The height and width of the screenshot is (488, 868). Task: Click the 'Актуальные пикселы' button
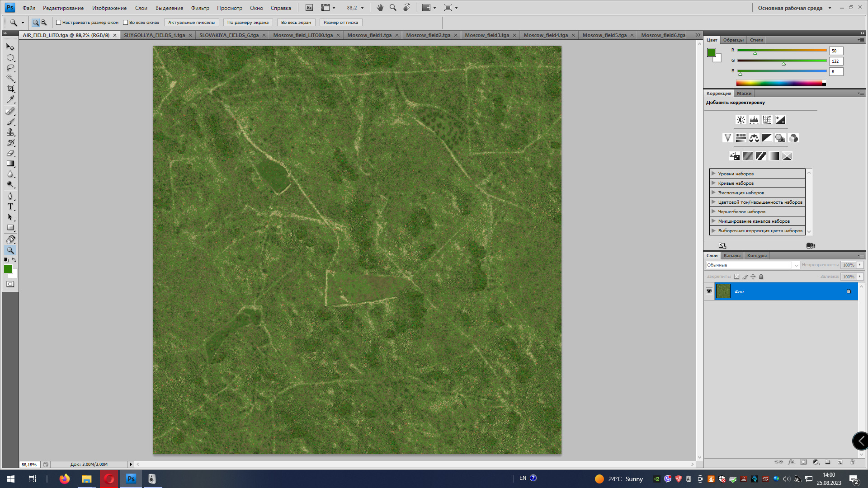tap(191, 23)
